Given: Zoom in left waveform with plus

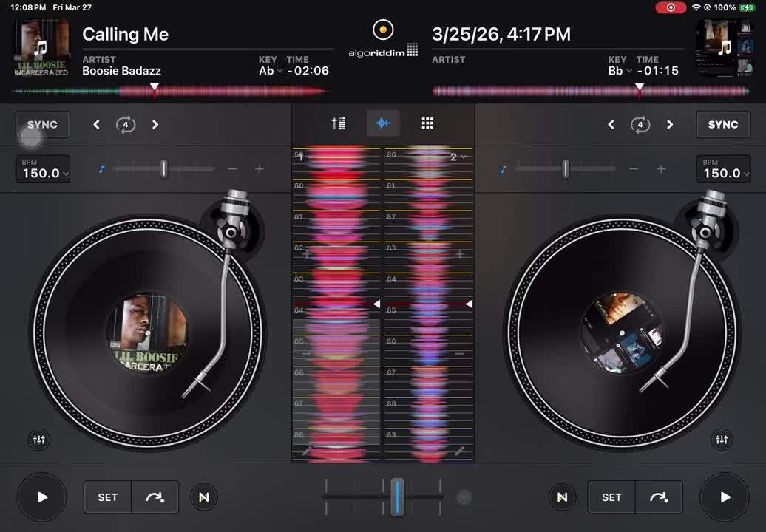Looking at the screenshot, I should [306, 254].
